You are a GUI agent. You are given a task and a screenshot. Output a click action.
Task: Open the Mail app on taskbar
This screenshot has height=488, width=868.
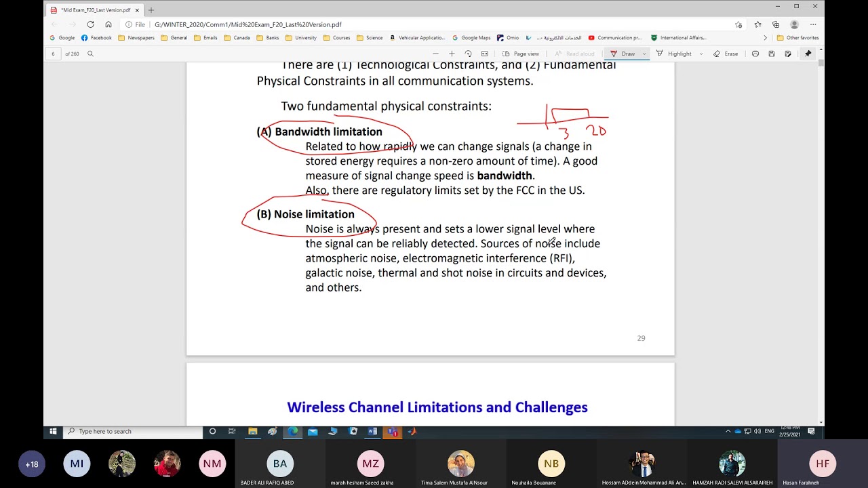click(x=313, y=431)
